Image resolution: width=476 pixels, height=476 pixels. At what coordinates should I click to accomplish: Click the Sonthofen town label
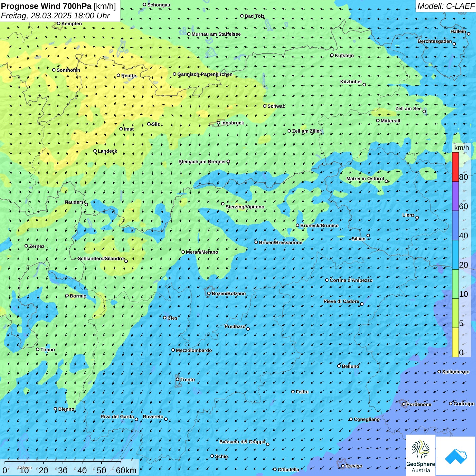pos(68,70)
